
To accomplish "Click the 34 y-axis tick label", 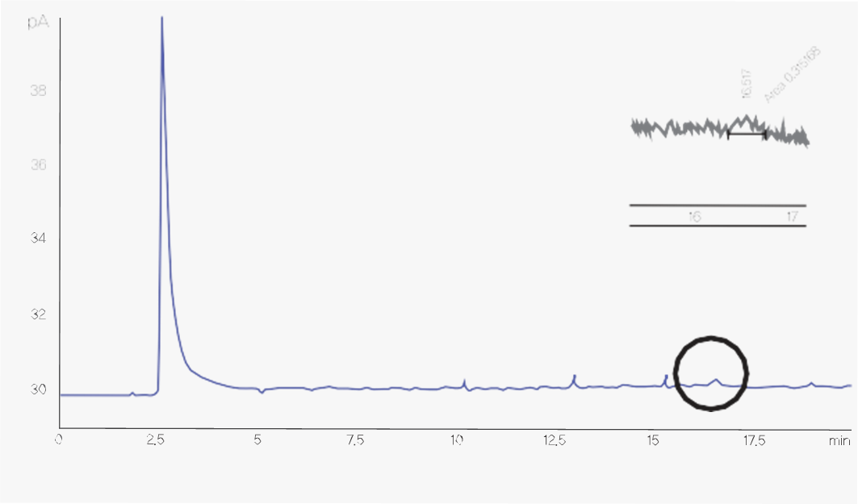I will pyautogui.click(x=38, y=239).
